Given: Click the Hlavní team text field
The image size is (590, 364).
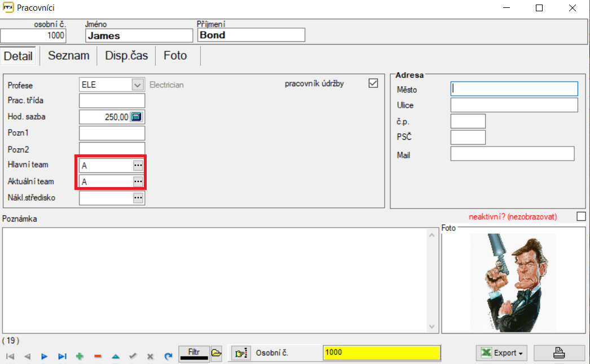Looking at the screenshot, I should pos(106,166).
